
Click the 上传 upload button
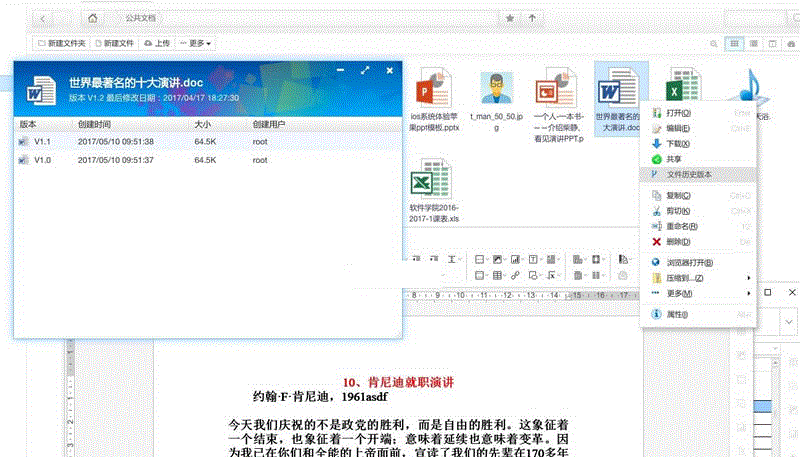tap(157, 43)
